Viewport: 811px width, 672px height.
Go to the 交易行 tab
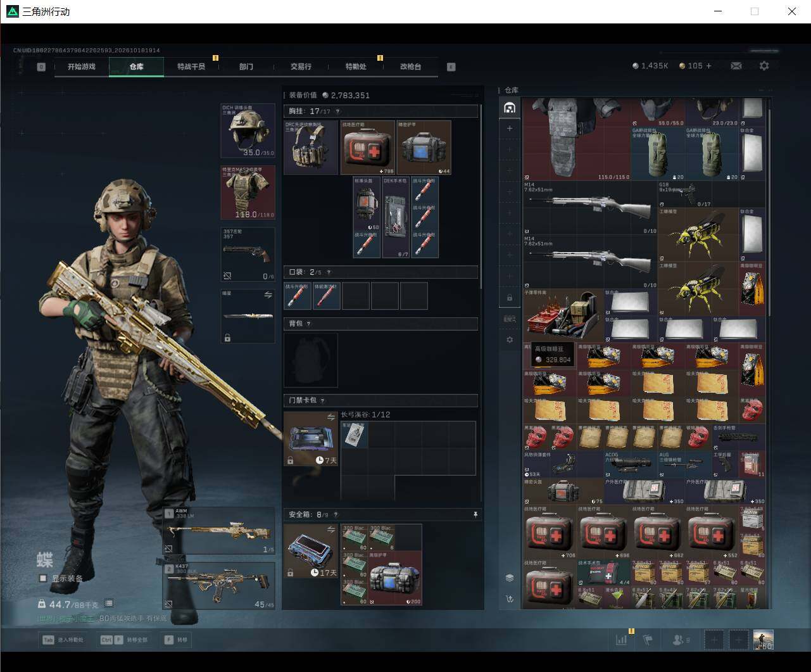(x=301, y=67)
